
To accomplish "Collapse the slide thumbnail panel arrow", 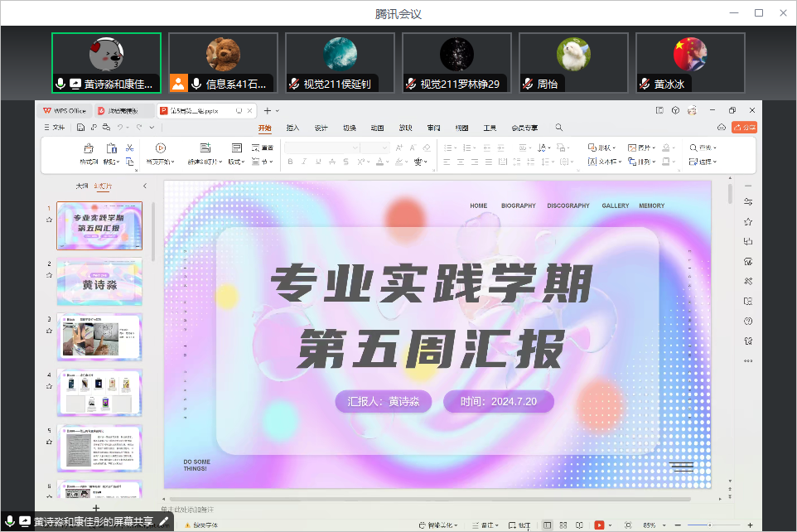I will tap(145, 186).
